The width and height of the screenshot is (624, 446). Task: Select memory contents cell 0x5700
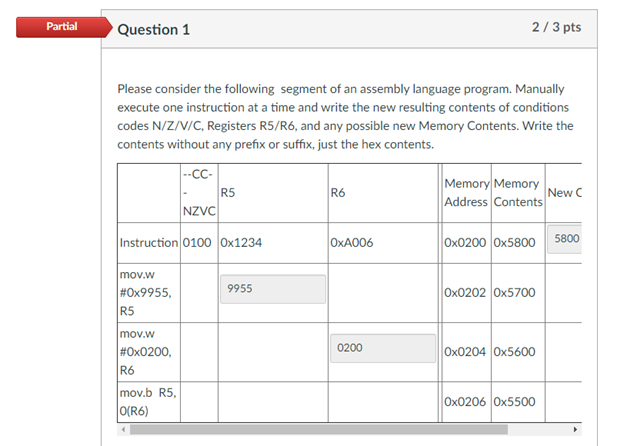[x=515, y=293]
